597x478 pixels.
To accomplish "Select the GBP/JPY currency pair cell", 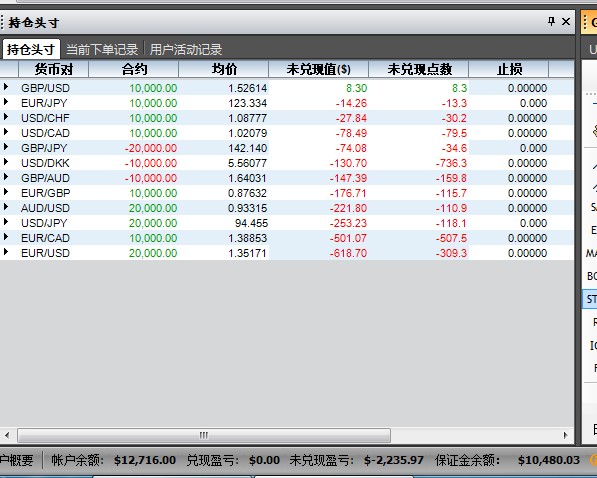I will pyautogui.click(x=44, y=148).
